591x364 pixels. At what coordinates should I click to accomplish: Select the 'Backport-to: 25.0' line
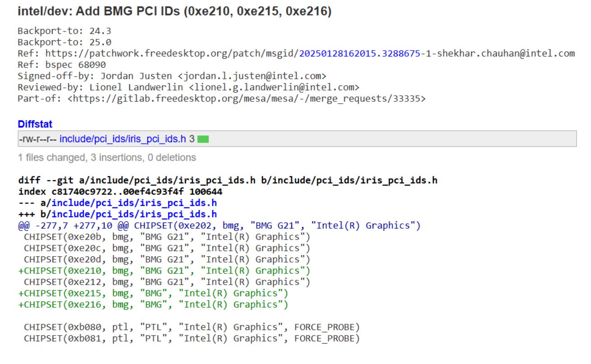(x=65, y=42)
